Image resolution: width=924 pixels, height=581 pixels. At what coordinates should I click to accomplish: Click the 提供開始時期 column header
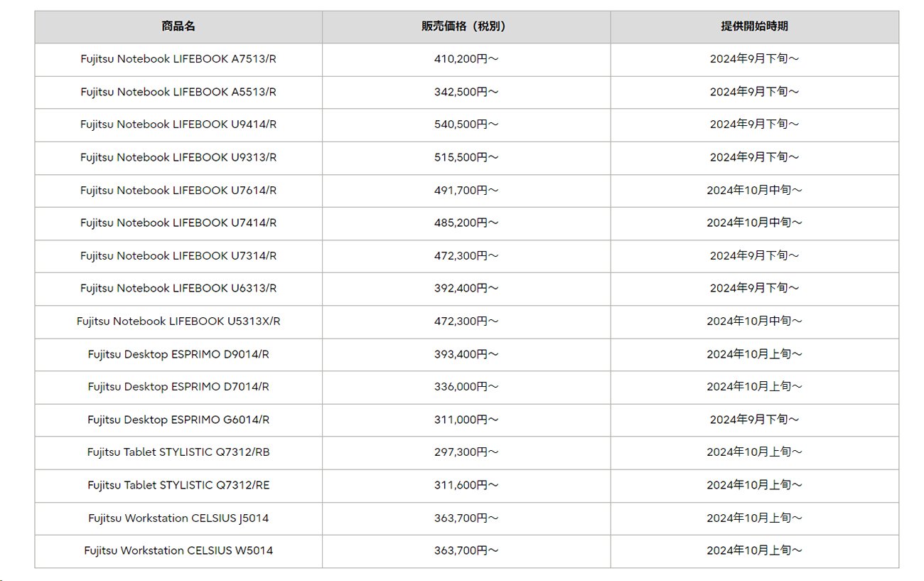(x=754, y=26)
